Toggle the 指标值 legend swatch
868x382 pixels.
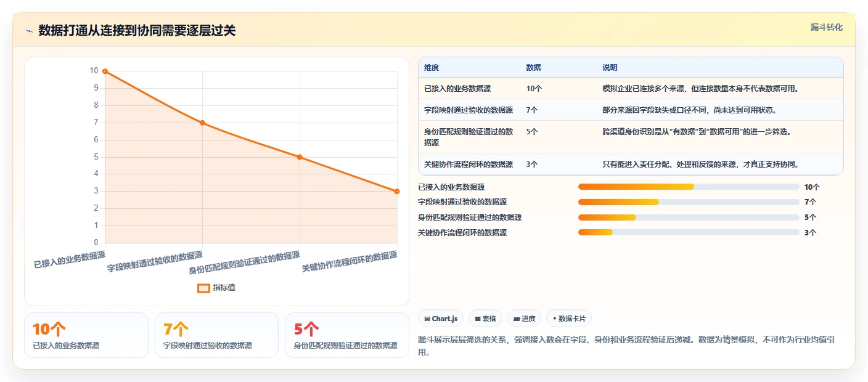(203, 288)
